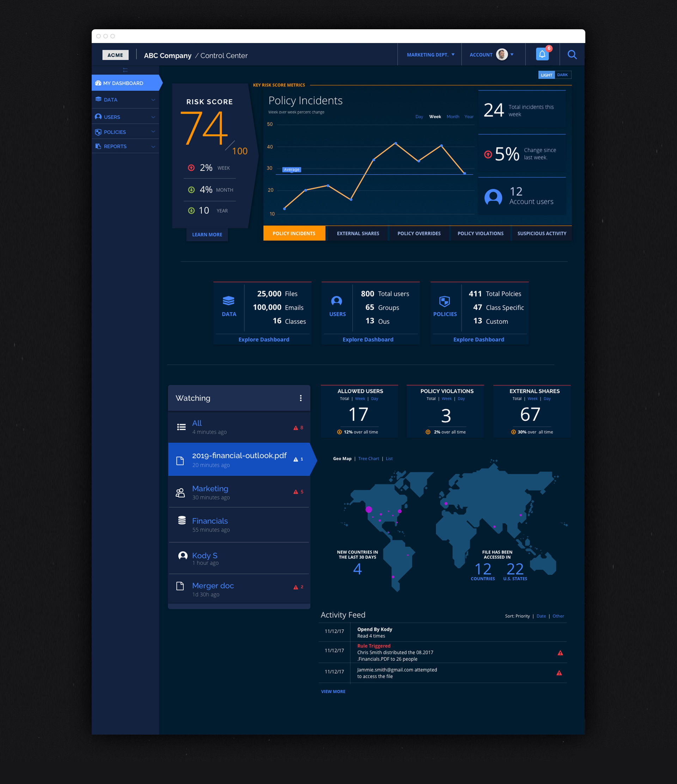Select the Policy Violations tab
The height and width of the screenshot is (784, 677).
click(480, 233)
